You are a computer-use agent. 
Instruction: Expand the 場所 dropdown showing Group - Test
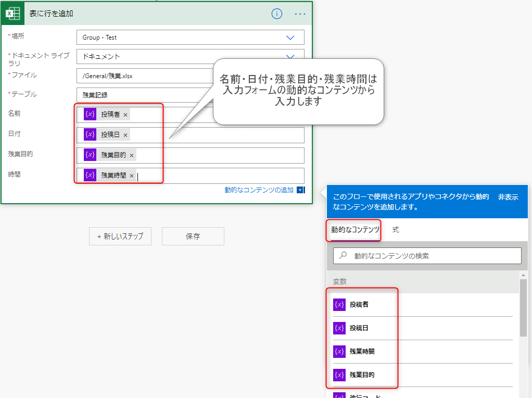290,38
